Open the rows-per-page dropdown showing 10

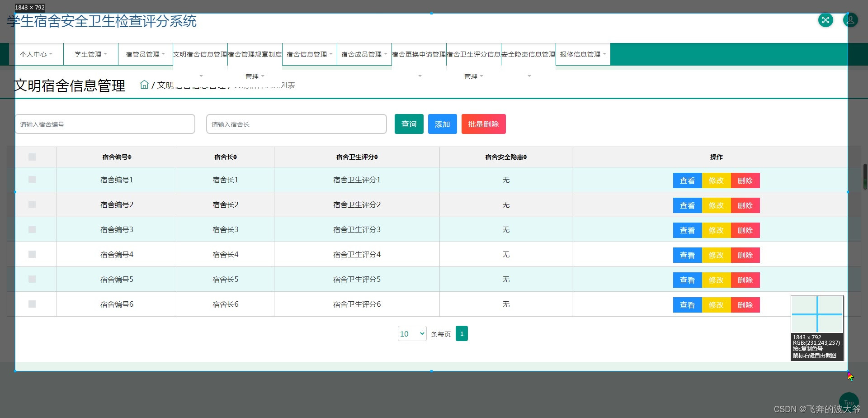412,333
